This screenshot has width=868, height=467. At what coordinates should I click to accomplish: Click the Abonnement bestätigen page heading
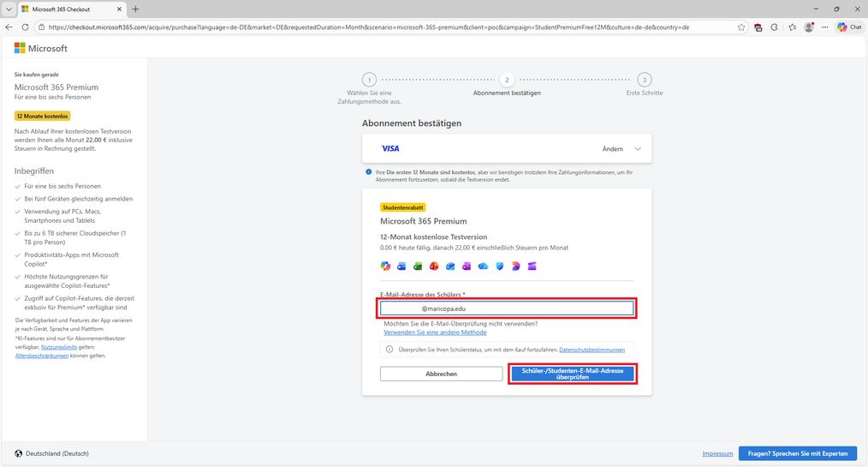[412, 123]
